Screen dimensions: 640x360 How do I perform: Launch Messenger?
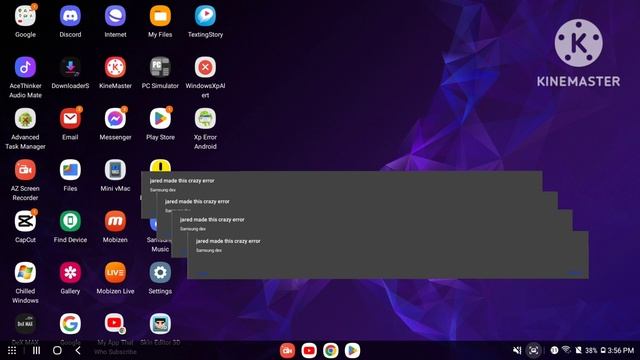[115, 119]
